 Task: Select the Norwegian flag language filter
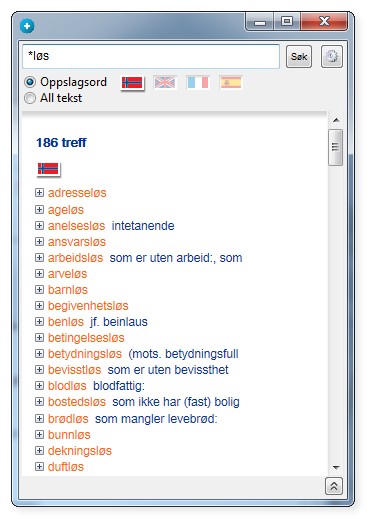(132, 83)
